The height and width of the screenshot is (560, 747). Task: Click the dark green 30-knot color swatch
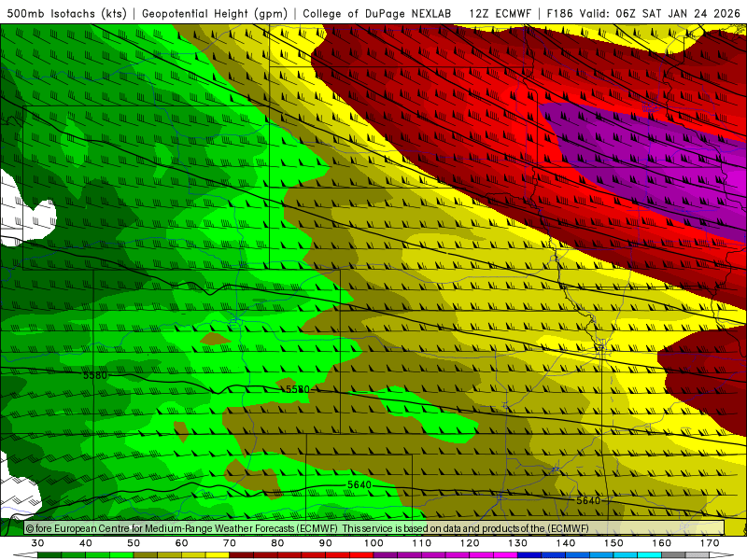[49, 555]
